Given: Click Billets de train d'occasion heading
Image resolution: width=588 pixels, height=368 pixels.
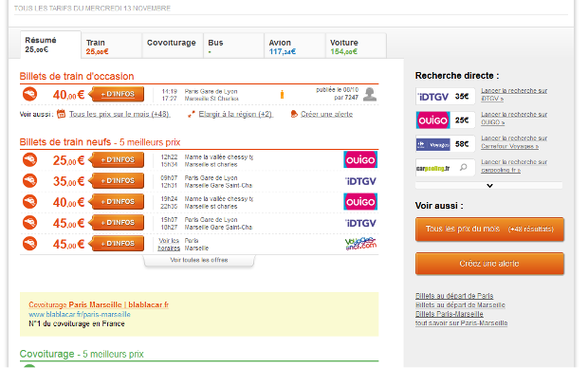Looking at the screenshot, I should 77,76.
